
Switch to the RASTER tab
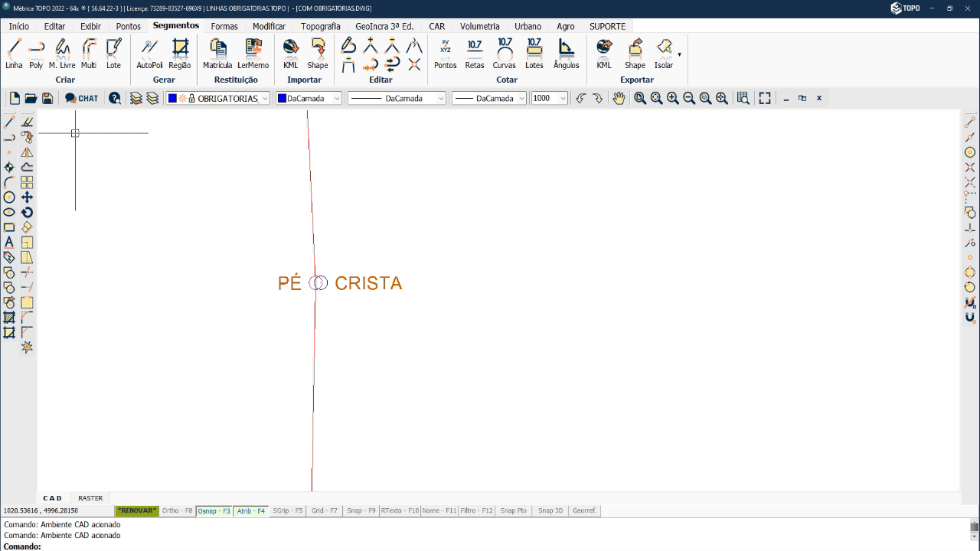[90, 497]
